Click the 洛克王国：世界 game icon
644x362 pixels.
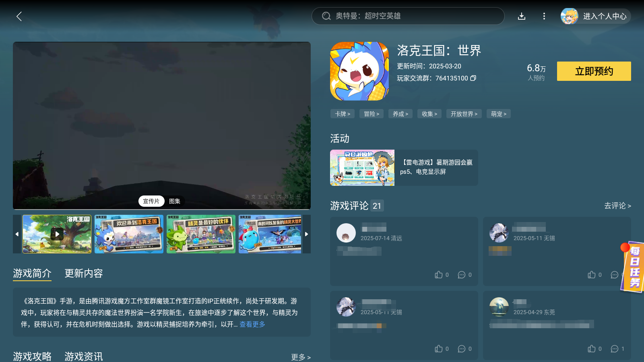[359, 71]
